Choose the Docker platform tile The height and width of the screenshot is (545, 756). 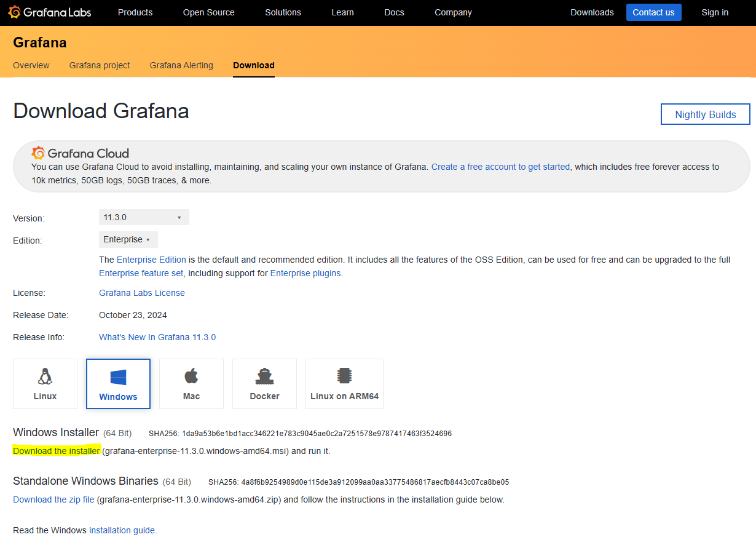tap(264, 384)
